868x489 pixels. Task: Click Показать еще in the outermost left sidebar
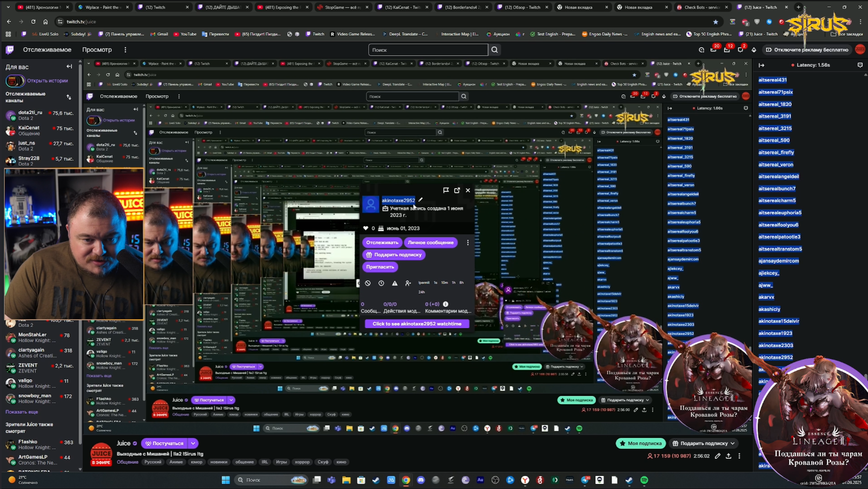(21, 412)
